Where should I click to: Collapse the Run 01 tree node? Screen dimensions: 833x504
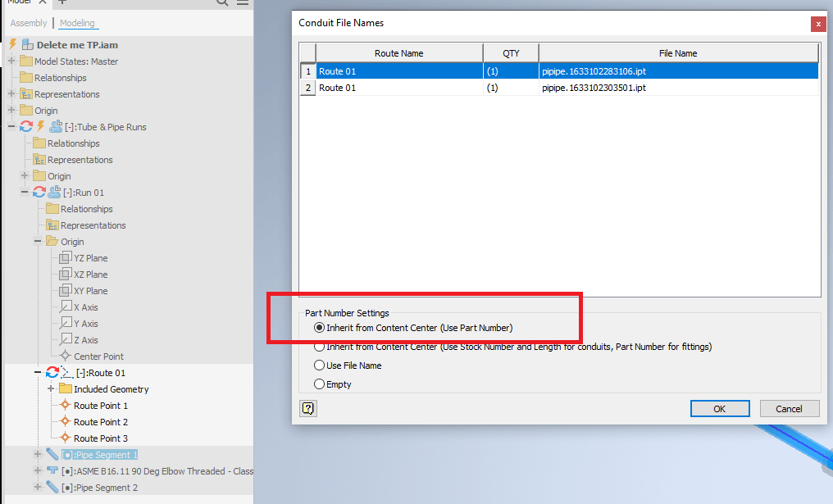pos(25,192)
